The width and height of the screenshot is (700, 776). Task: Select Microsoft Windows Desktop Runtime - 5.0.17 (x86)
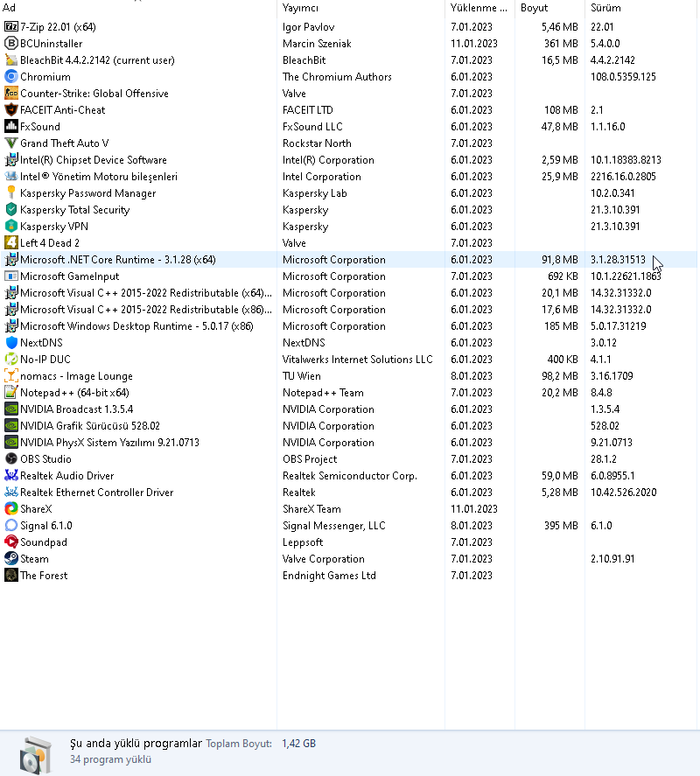tap(349, 326)
